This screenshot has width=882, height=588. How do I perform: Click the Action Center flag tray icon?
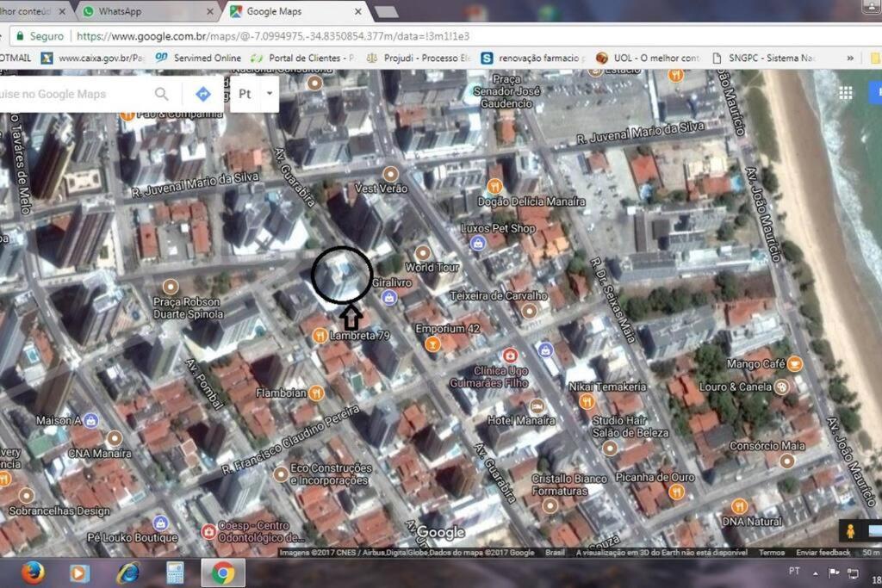point(834,573)
